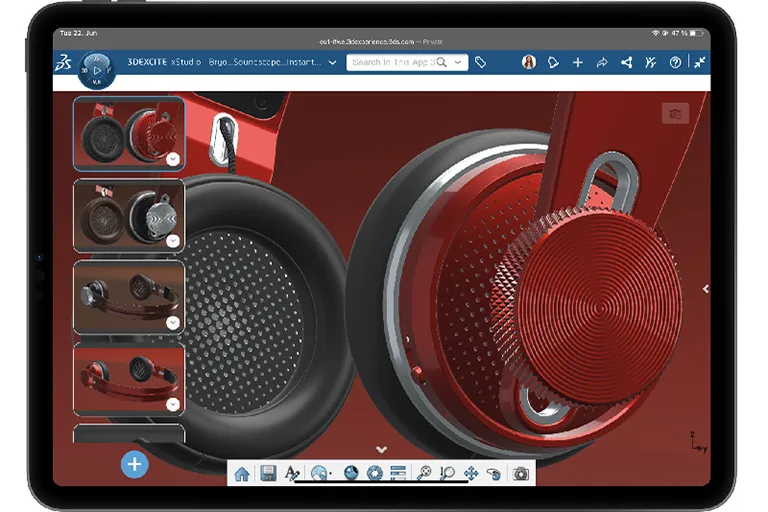Click the blue plus add-view button
The height and width of the screenshot is (512, 768).
click(134, 464)
